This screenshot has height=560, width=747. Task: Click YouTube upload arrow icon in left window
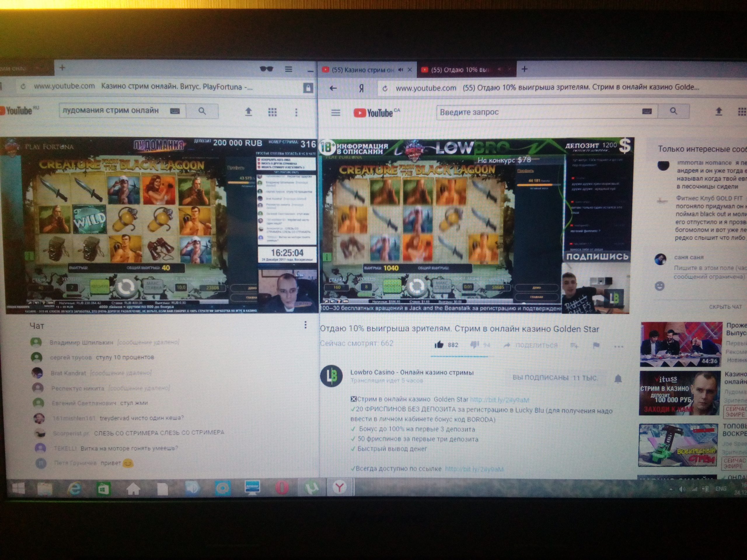pyautogui.click(x=249, y=112)
